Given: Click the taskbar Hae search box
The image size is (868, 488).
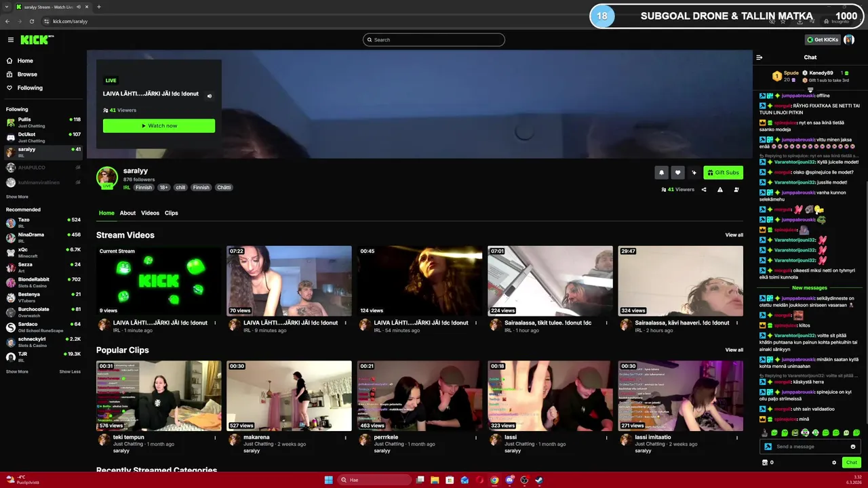Looking at the screenshot, I should 374,480.
